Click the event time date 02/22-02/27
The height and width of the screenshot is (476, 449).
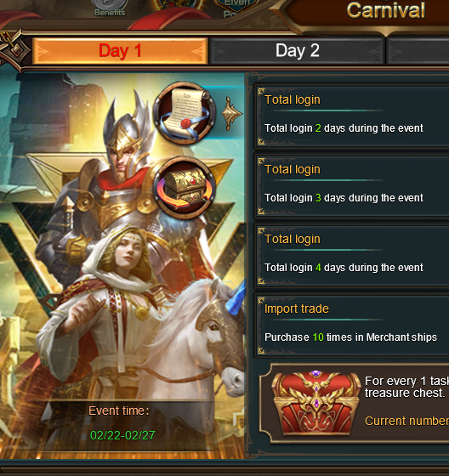pos(122,435)
